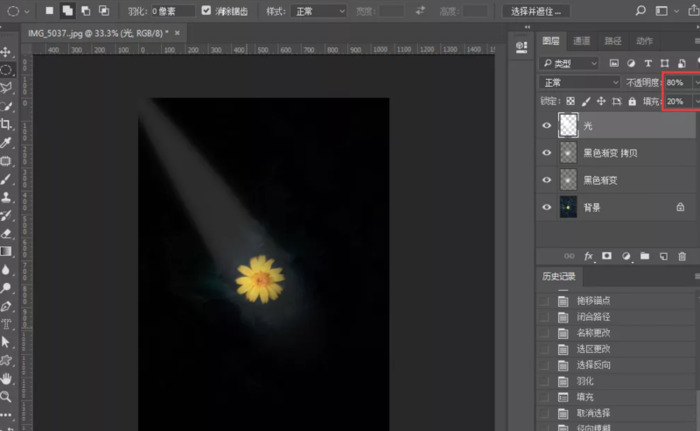Click the delete layer trash icon
Image resolution: width=700 pixels, height=431 pixels.
tap(681, 256)
